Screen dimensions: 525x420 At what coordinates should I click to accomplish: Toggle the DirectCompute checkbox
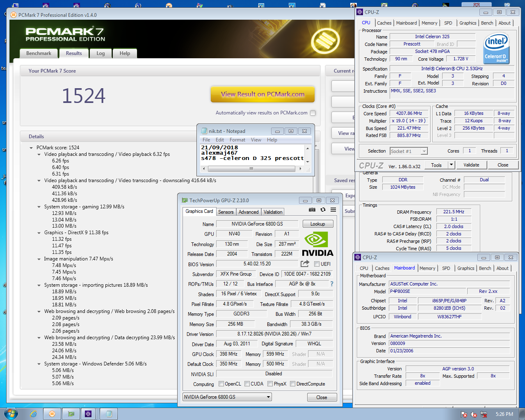point(292,384)
